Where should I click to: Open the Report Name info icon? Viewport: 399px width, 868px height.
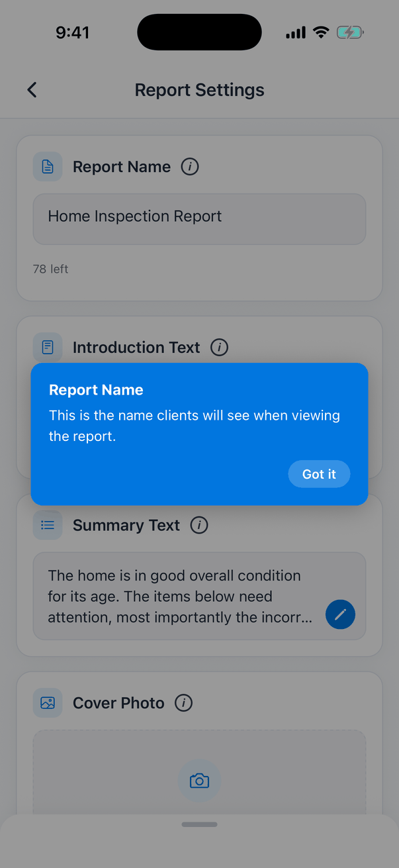pos(190,167)
